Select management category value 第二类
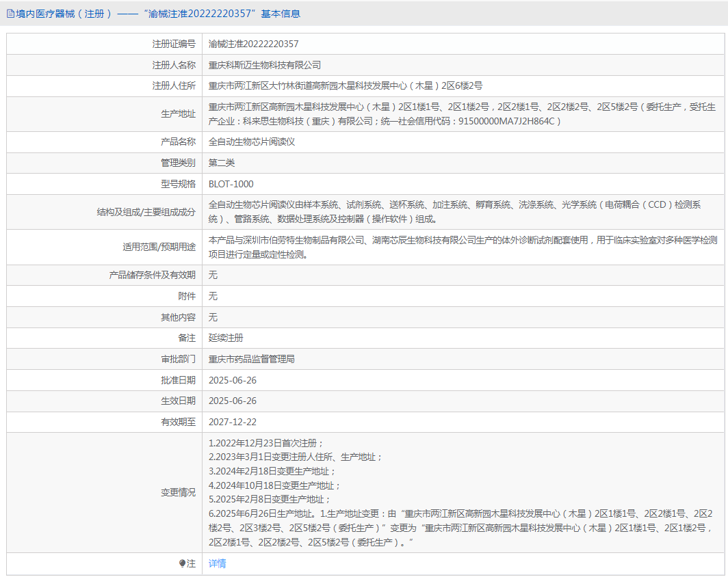The image size is (728, 577). [222, 163]
